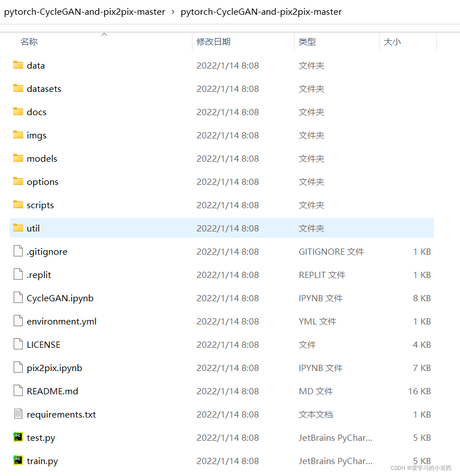
Task: Click the .gitignore file icon
Action: pyautogui.click(x=18, y=251)
